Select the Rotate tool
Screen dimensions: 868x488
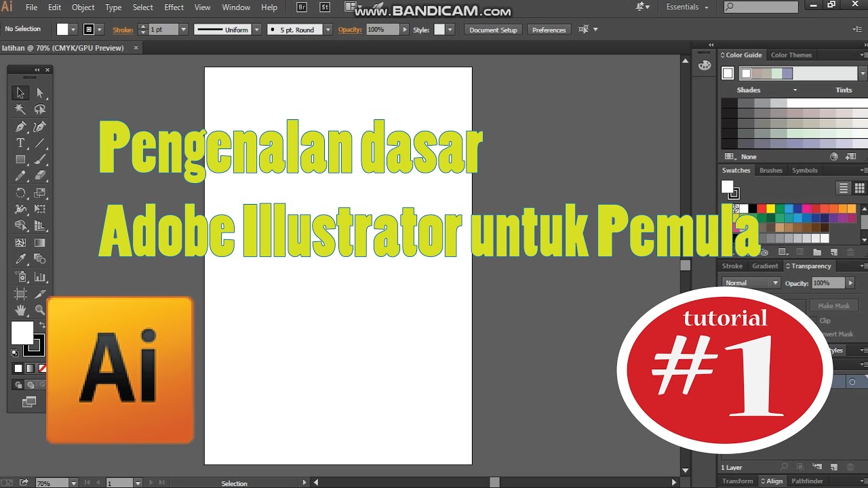coord(21,193)
